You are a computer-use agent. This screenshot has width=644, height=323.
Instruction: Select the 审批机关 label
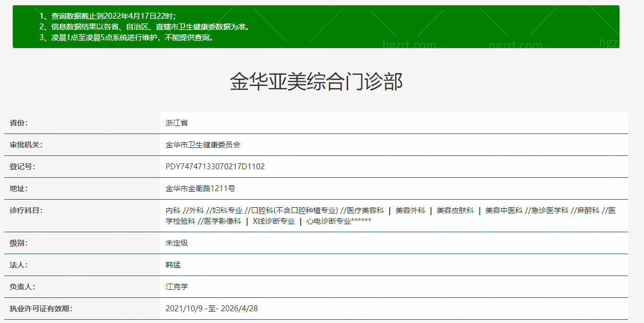(26, 145)
